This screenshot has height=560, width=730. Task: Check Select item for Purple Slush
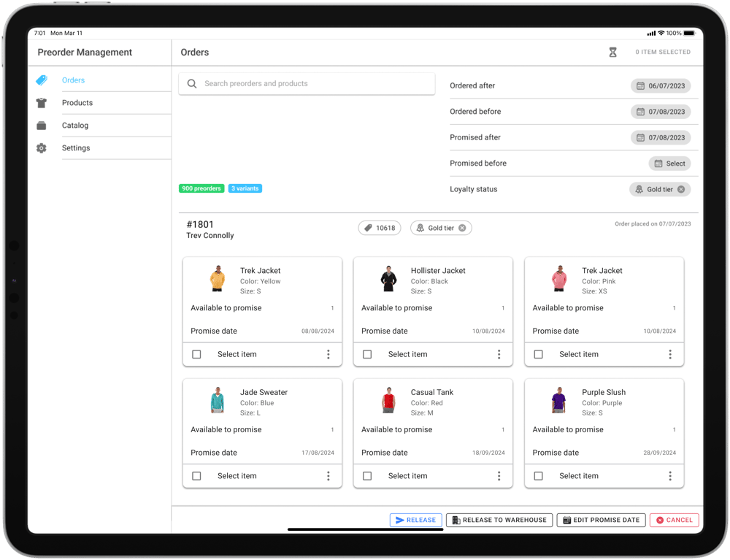coord(539,476)
